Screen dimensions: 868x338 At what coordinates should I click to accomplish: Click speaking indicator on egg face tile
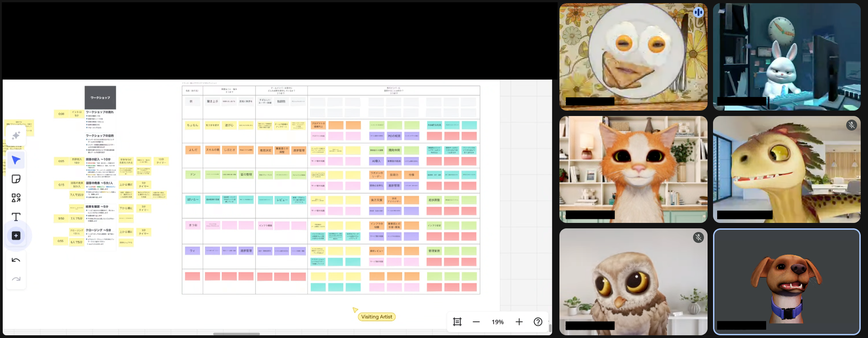pyautogui.click(x=698, y=12)
